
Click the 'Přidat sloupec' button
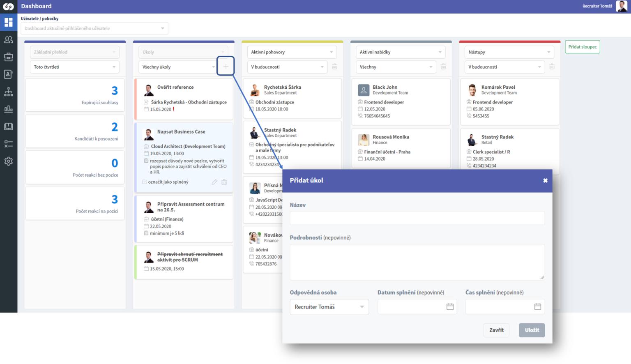pos(582,46)
